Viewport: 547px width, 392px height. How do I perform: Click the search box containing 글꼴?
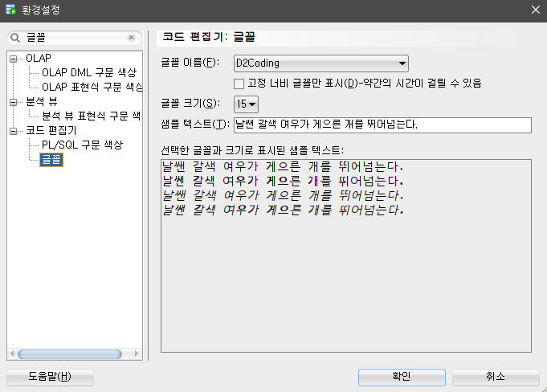tap(75, 38)
